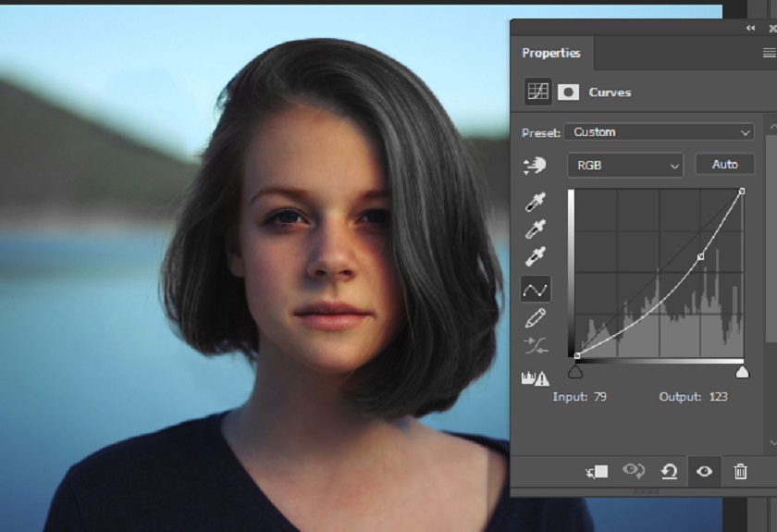
Task: Click the middle control point on curve
Action: [x=700, y=256]
